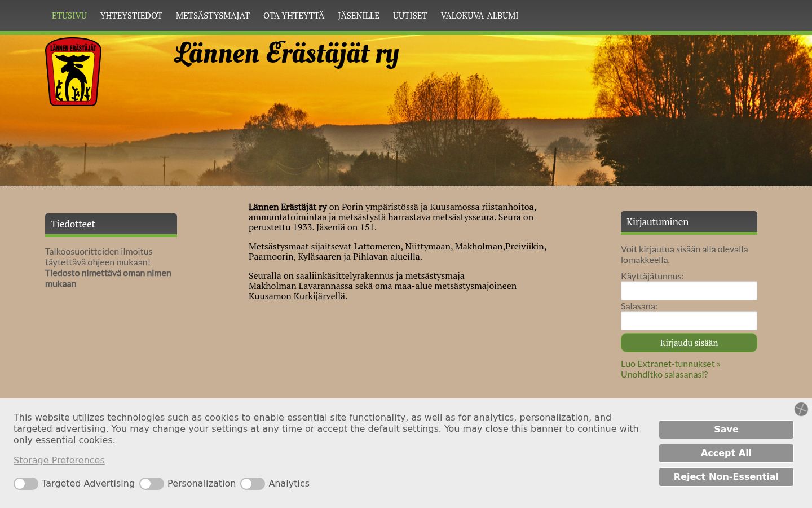The width and height of the screenshot is (812, 508).
Task: Enable the Targeted Advertising toggle
Action: (26, 484)
